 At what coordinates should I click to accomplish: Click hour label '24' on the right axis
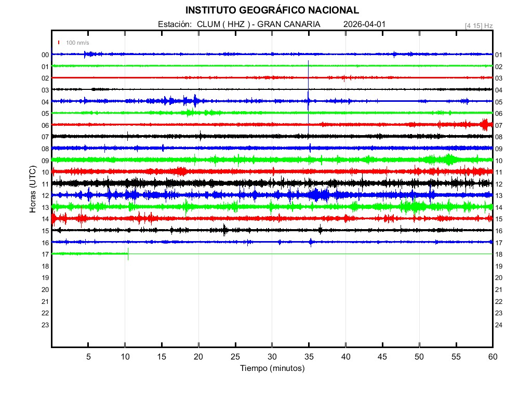coord(499,325)
